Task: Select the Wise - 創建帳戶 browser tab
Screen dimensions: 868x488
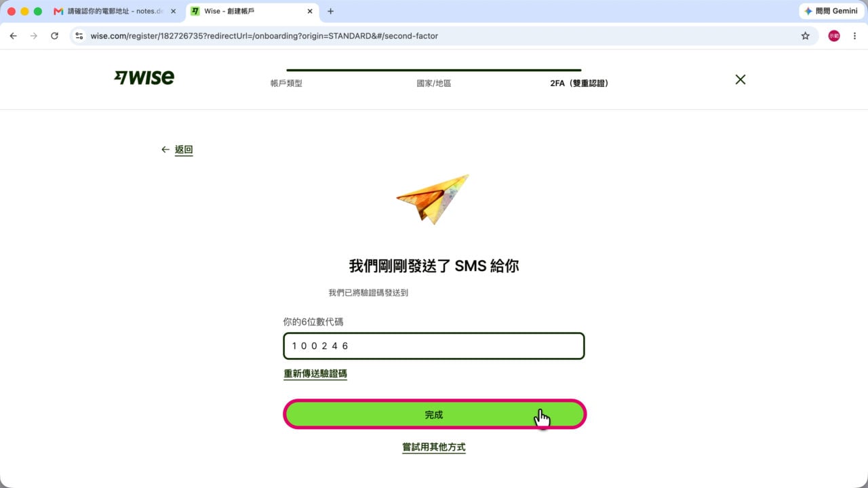Action: pos(252,12)
